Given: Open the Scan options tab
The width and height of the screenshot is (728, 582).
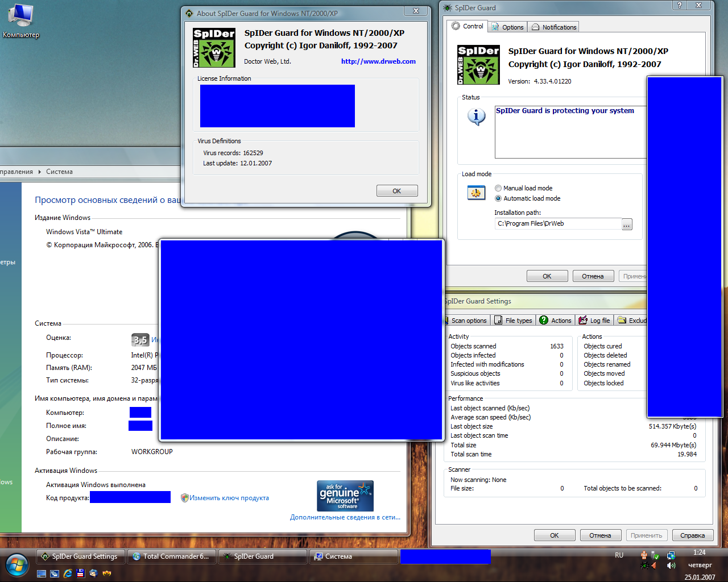Looking at the screenshot, I should [466, 321].
